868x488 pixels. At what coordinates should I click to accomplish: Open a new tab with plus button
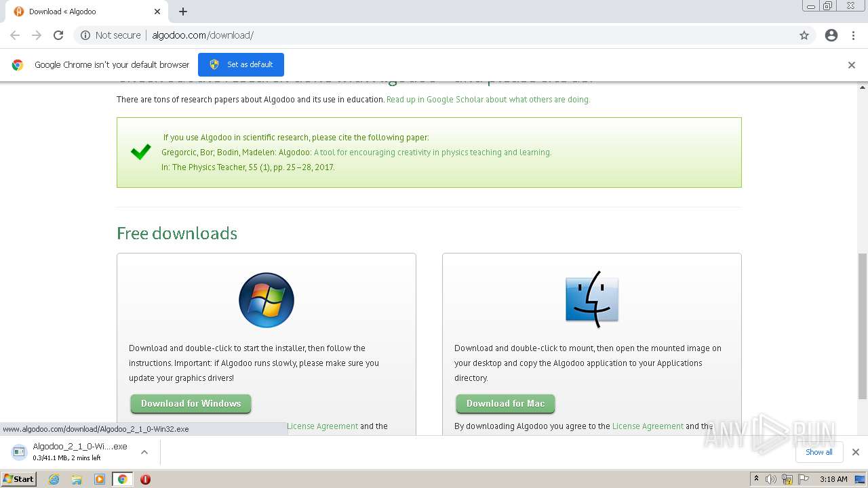[183, 12]
